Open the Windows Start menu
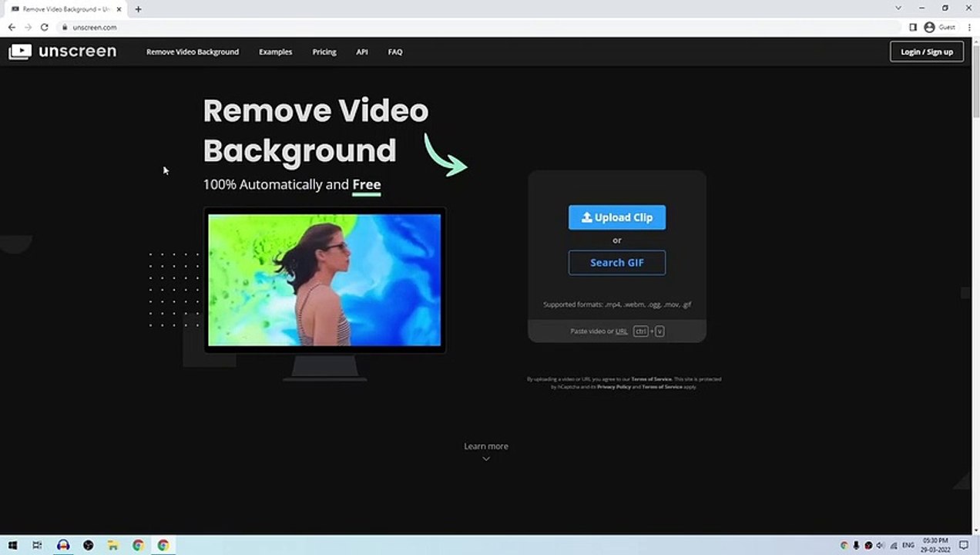980x555 pixels. point(13,545)
